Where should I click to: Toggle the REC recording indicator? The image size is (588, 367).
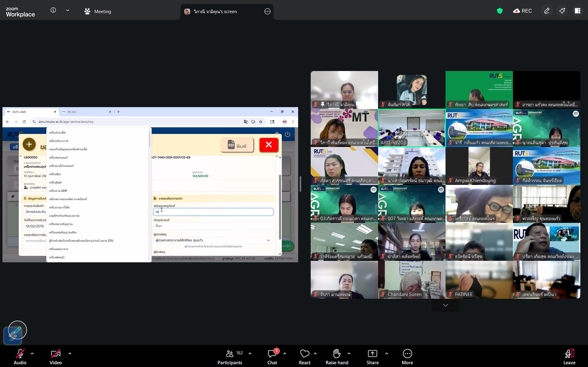click(522, 11)
